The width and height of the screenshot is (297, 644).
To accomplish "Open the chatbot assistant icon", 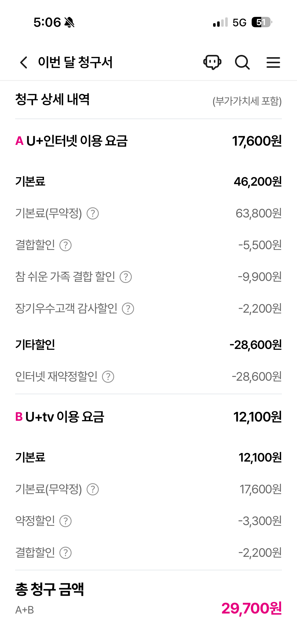I will click(212, 62).
